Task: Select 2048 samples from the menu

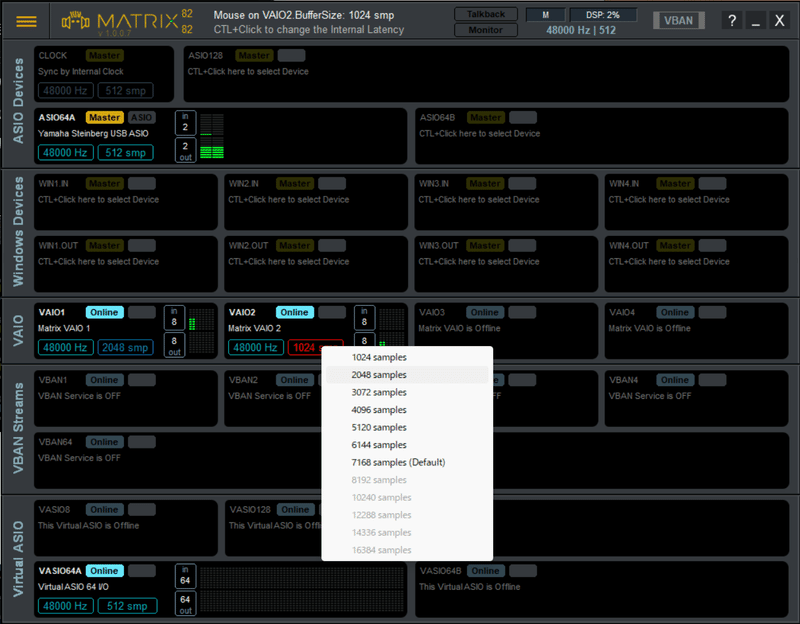Action: [407, 375]
